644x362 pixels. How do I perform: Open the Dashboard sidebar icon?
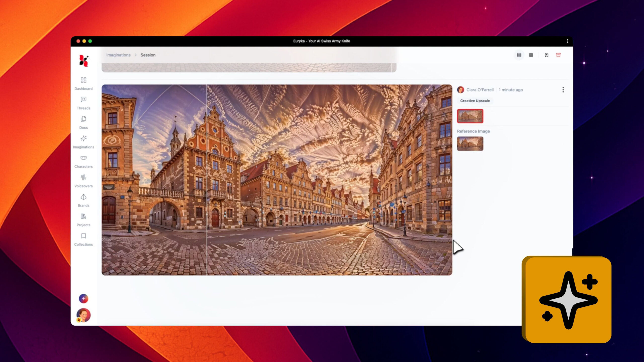coord(83,80)
